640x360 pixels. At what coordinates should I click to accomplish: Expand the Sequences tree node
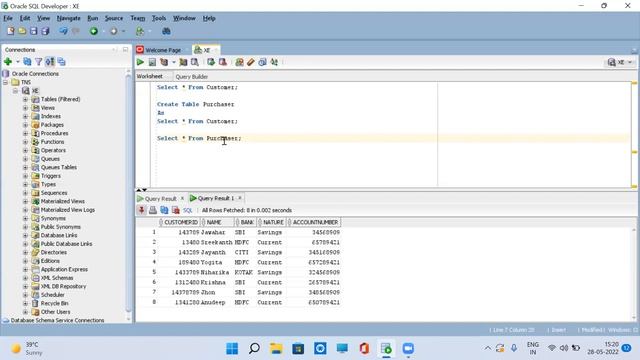(25, 193)
